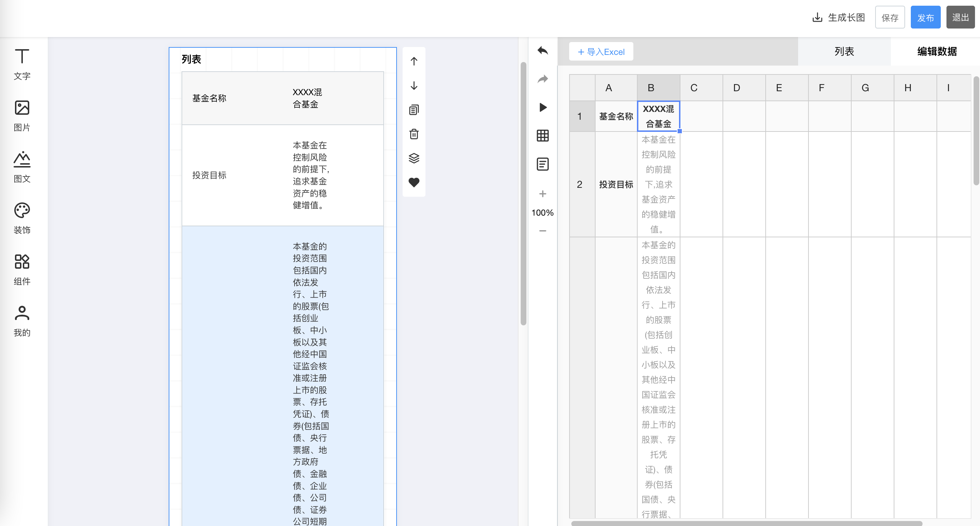980x526 pixels.
Task: Select spreadsheet column A header
Action: pyautogui.click(x=616, y=88)
